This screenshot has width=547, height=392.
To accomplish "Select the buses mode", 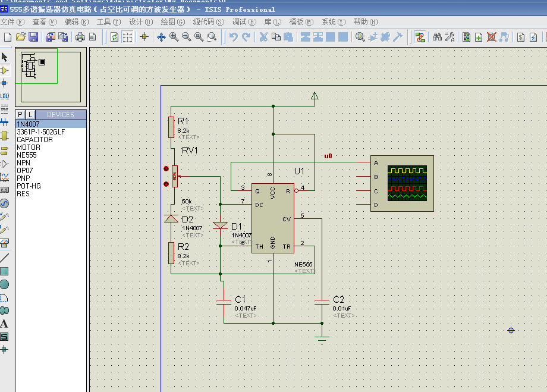I will (x=5, y=122).
